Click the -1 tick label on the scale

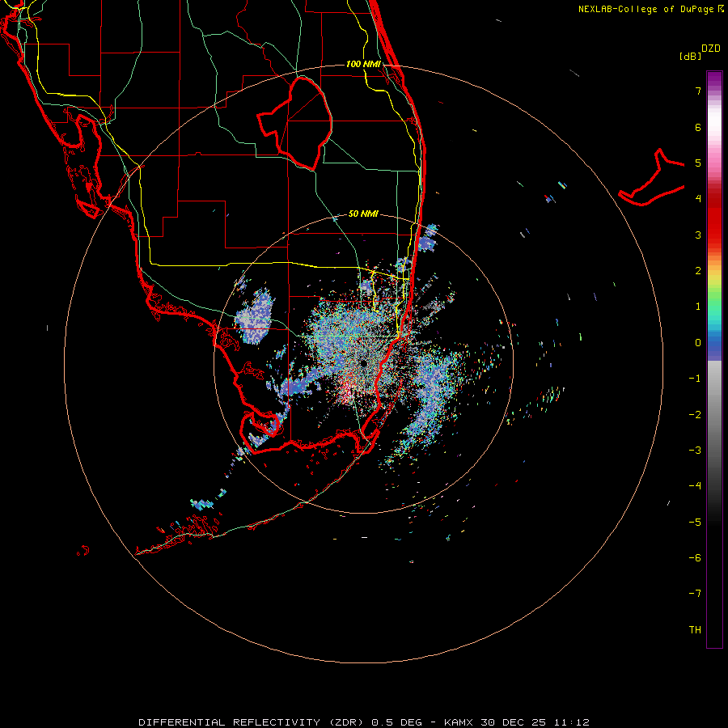[695, 379]
